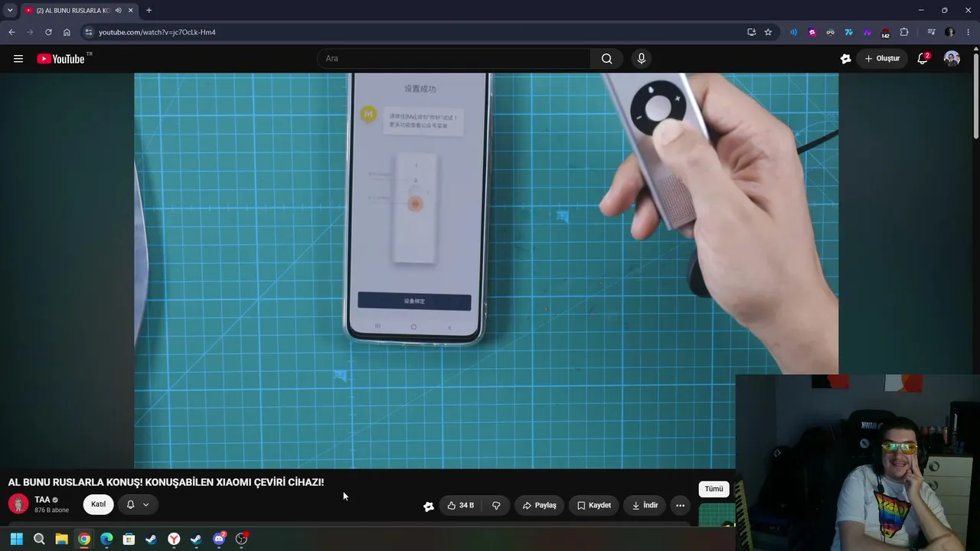Image resolution: width=980 pixels, height=551 pixels.
Task: Select the Tümü filter chip
Action: pos(714,489)
